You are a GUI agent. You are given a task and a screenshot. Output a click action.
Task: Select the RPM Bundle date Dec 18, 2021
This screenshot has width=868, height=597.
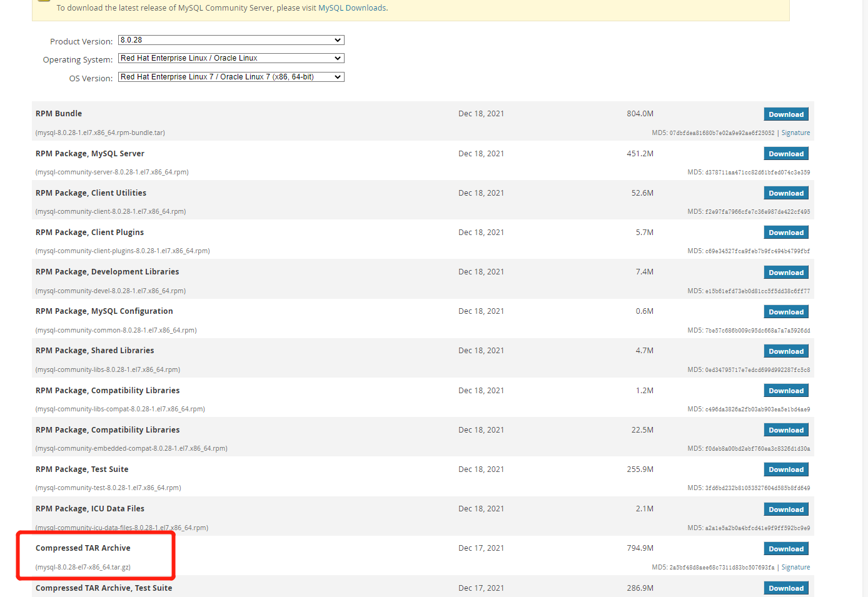[481, 114]
